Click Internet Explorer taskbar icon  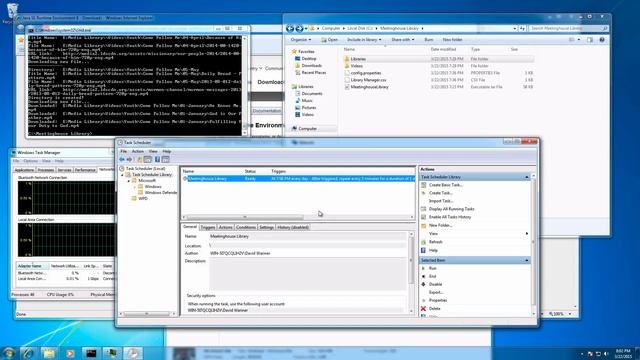pyautogui.click(x=28, y=353)
